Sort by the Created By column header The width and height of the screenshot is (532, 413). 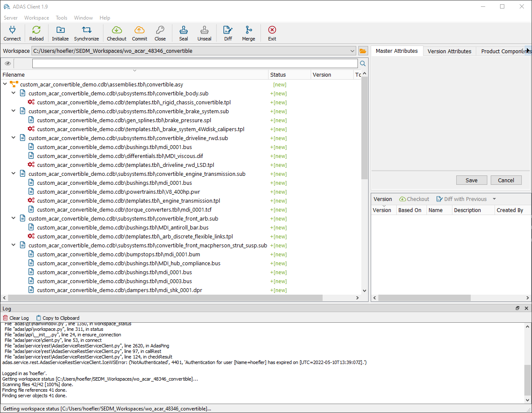(513, 210)
